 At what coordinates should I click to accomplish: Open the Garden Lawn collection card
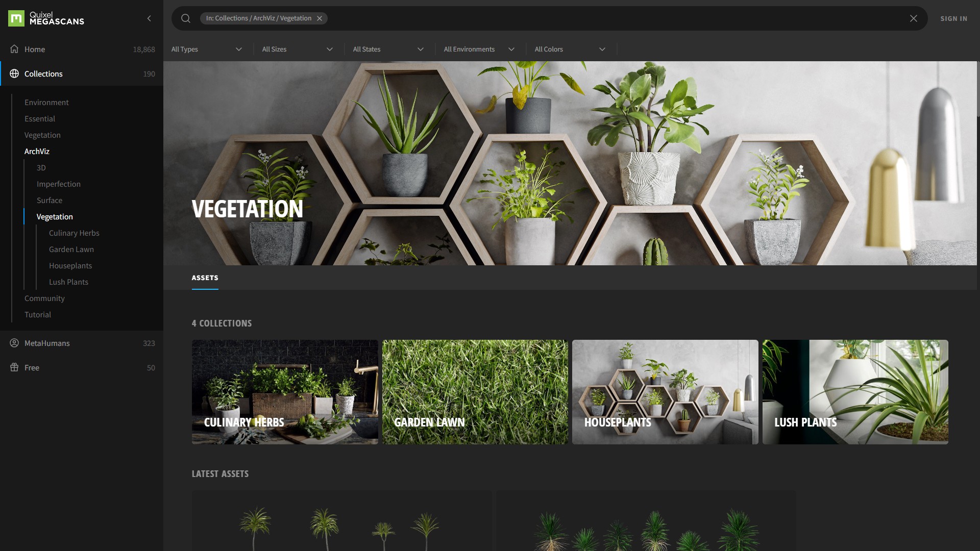click(x=475, y=392)
